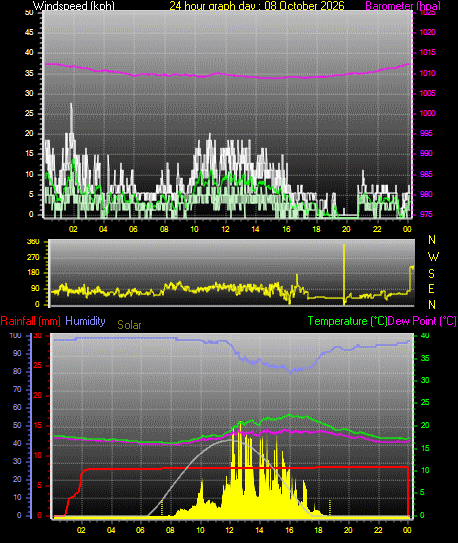458x543 pixels.
Task: Click humidity axis value 70
Action: pos(17,390)
